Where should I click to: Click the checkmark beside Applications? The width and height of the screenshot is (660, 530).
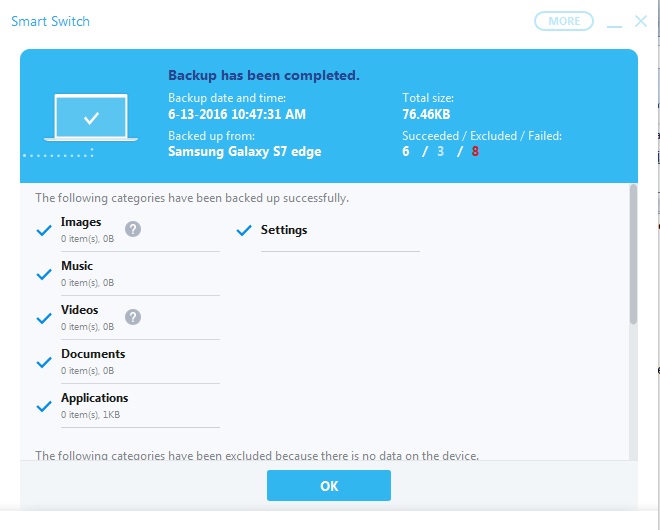[44, 406]
